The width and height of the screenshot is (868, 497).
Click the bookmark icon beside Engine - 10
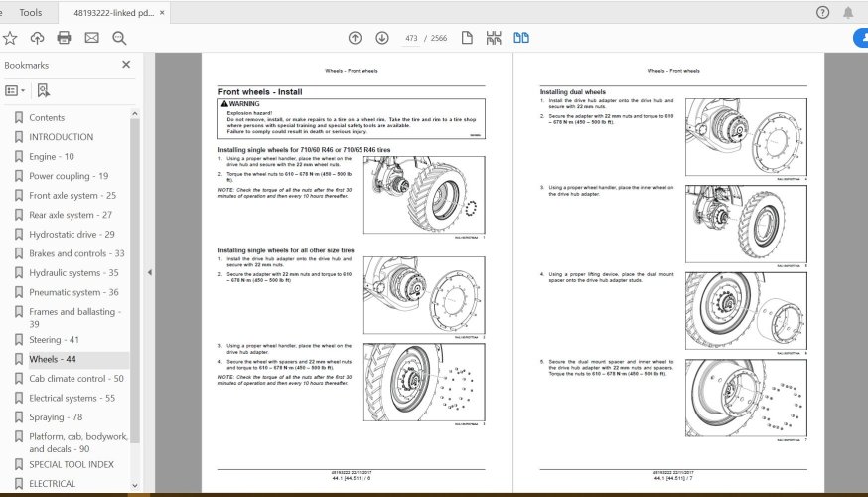pyautogui.click(x=19, y=156)
